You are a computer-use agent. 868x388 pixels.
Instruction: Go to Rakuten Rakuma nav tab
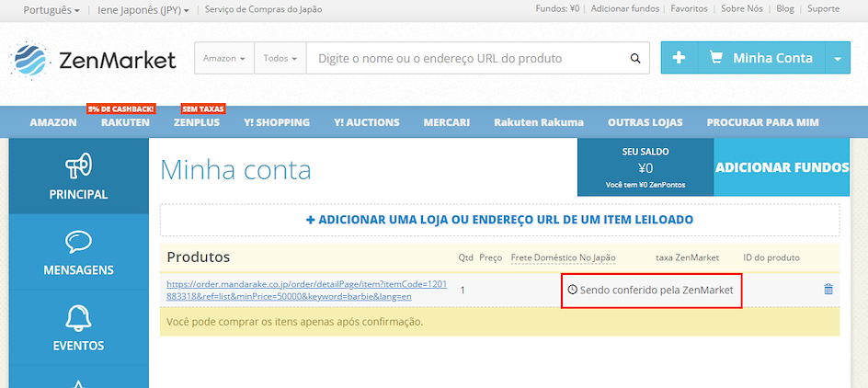[539, 122]
